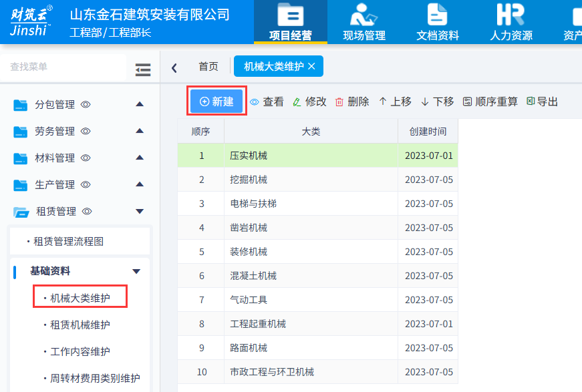Select the 路面机械 row
582x392 pixels.
pyautogui.click(x=317, y=348)
